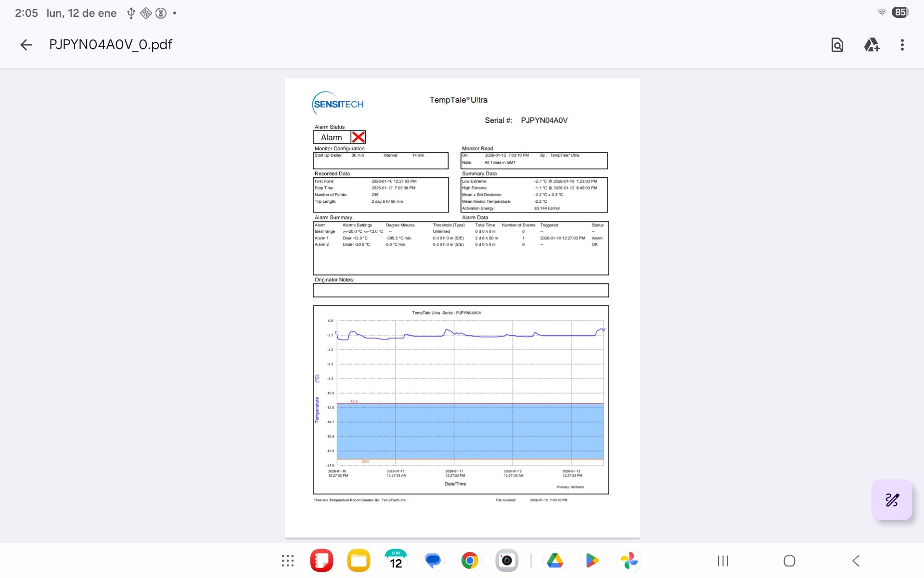Tap the back arrow to exit PDF
This screenshot has height=578, width=924.
coord(26,45)
